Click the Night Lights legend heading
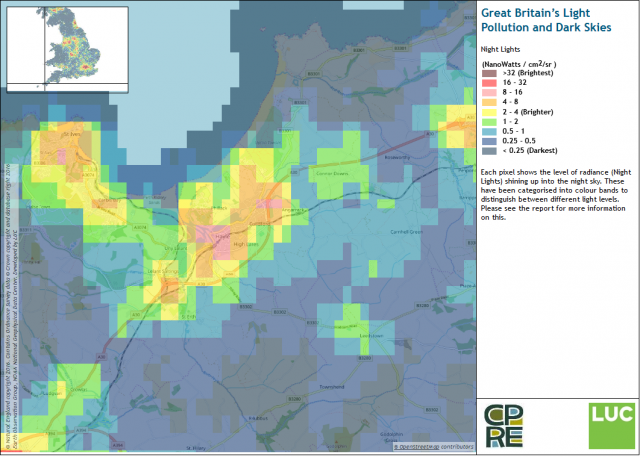The width and height of the screenshot is (640, 457). point(506,47)
